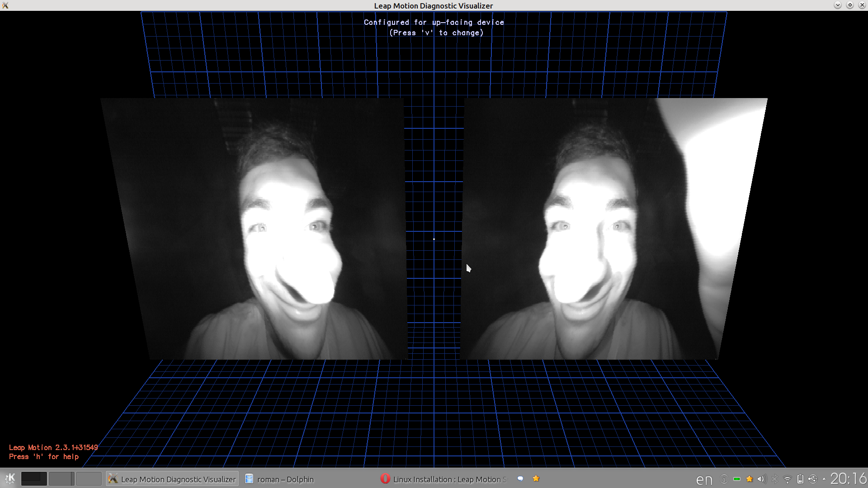Click "Press 'h' for help" text
This screenshot has height=488, width=868.
point(44,456)
